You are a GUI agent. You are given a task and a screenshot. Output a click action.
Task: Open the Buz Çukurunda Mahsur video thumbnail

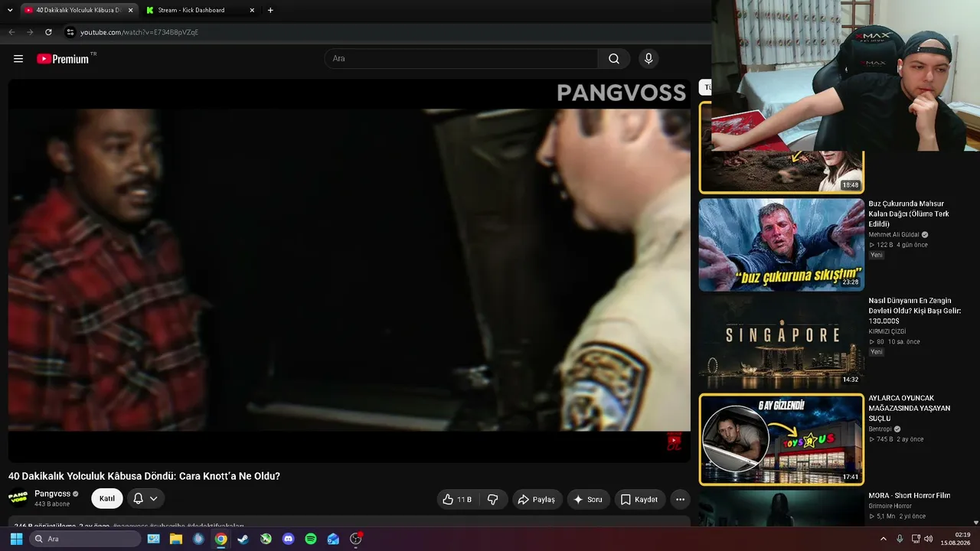[x=781, y=245]
